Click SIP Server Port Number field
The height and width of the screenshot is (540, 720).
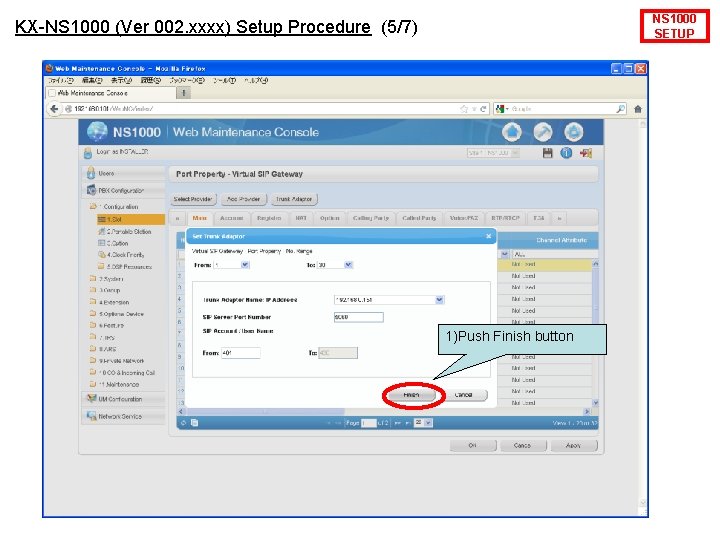[359, 317]
